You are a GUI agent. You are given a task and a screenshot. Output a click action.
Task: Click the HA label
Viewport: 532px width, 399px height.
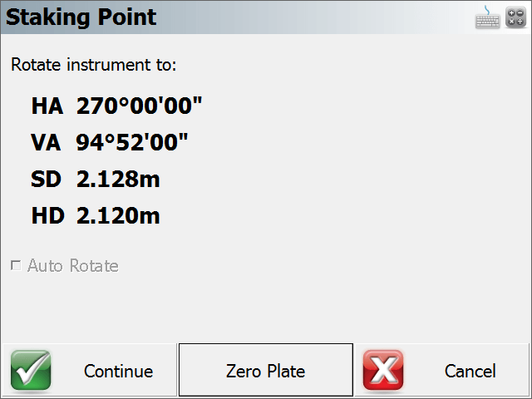(x=47, y=106)
